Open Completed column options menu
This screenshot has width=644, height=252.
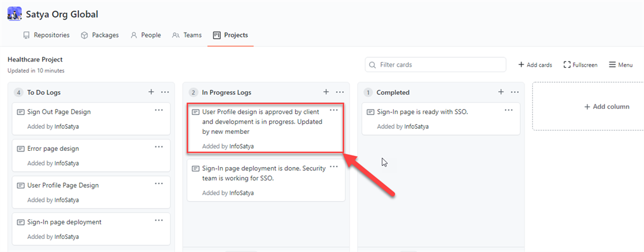pos(515,92)
